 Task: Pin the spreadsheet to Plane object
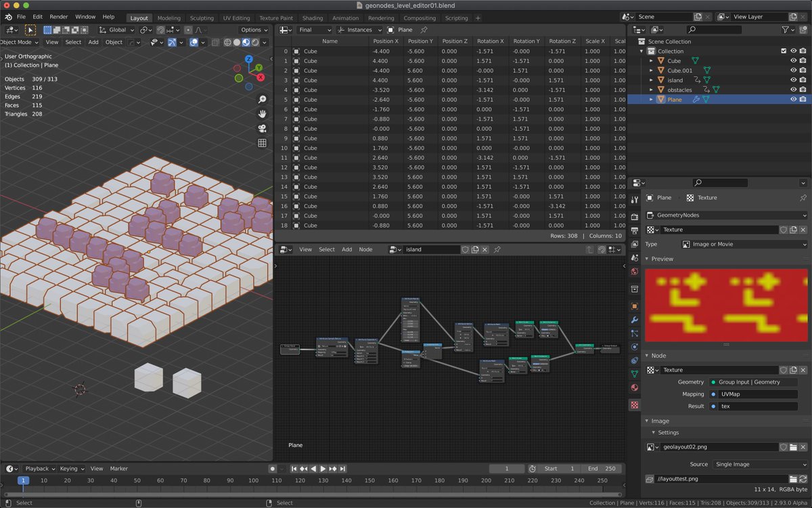424,30
